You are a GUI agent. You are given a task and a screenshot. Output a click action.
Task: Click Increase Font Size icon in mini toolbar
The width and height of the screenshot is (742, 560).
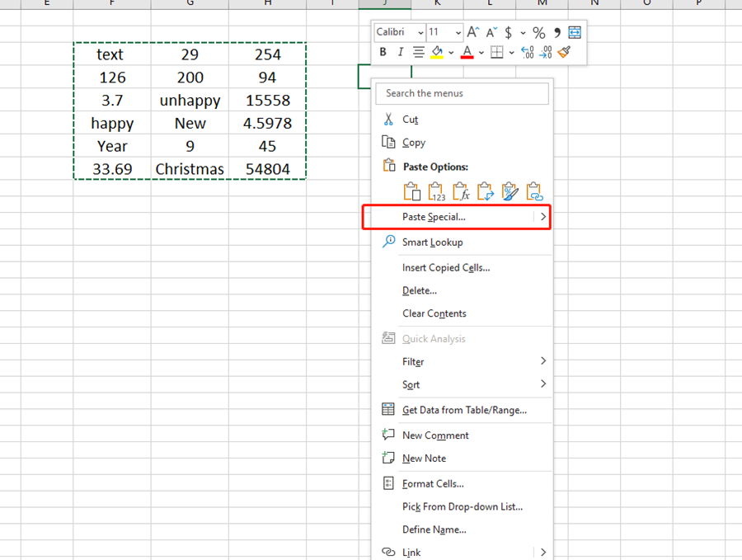[472, 32]
